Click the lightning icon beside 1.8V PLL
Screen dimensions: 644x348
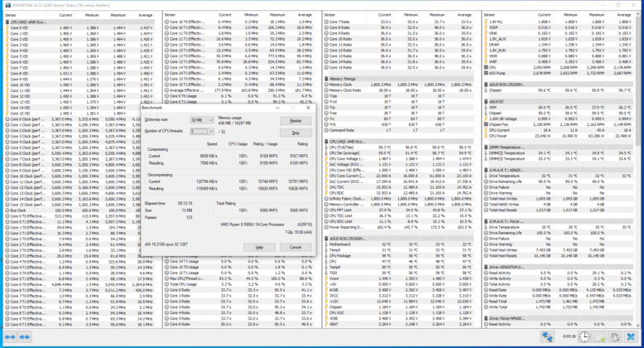(486, 22)
